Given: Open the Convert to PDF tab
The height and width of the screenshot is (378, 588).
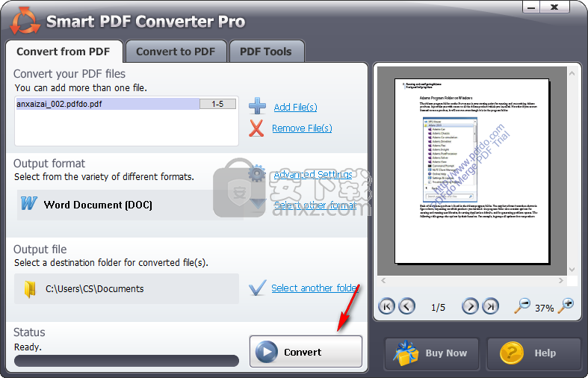Looking at the screenshot, I should 176,52.
